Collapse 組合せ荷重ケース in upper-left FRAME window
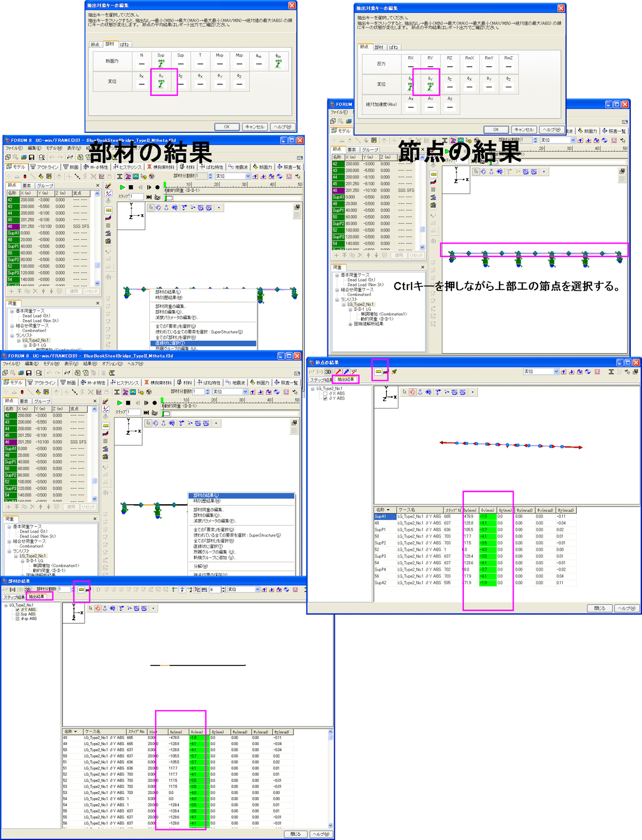 12,326
